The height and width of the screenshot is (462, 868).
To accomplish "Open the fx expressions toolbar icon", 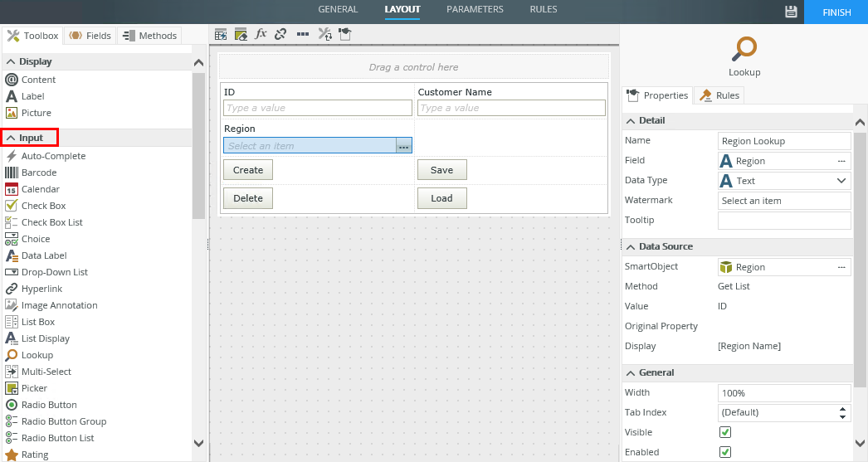I will point(261,34).
